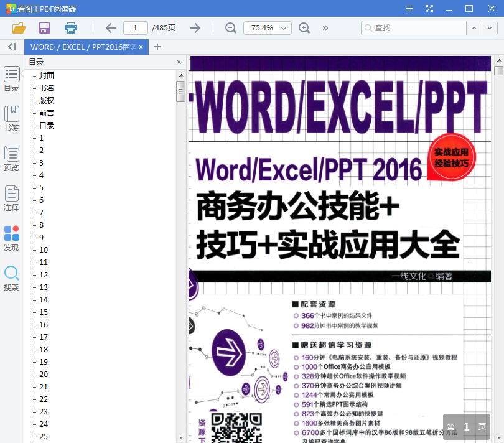Select outline chapter 12
This screenshot has height=443, width=504.
(44, 275)
